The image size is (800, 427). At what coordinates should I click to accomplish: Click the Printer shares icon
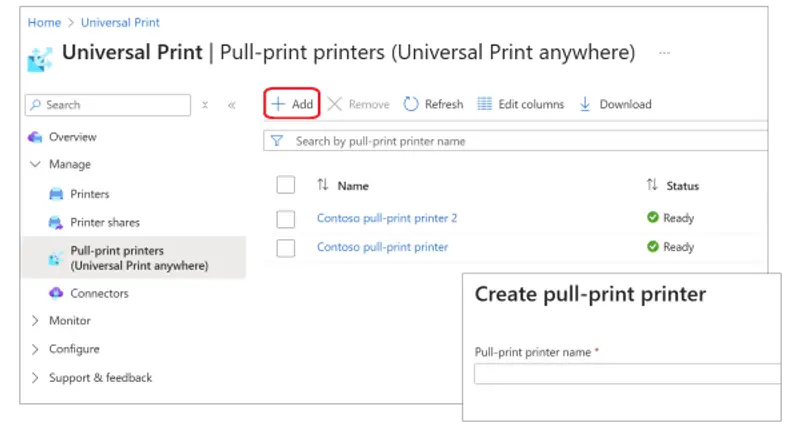(x=56, y=223)
